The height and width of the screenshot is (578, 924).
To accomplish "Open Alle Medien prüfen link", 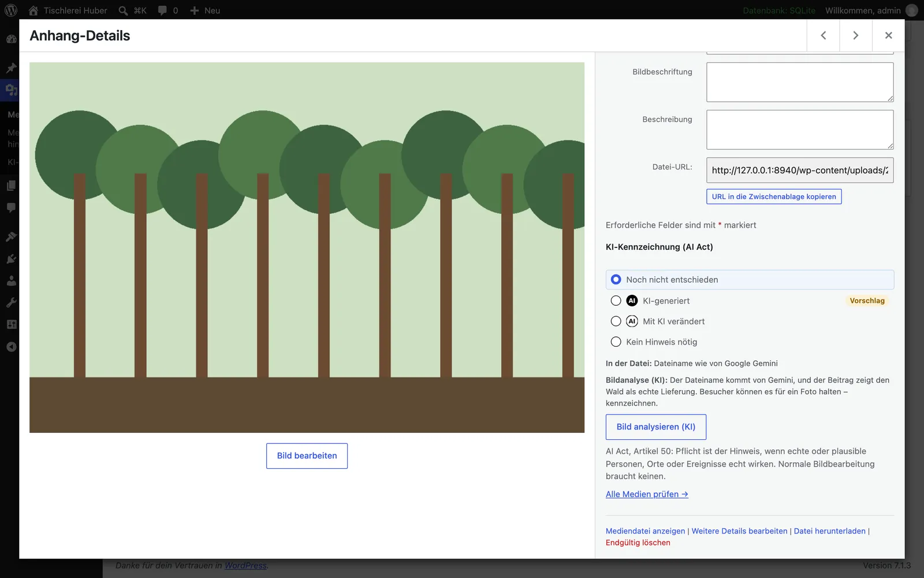I will [647, 494].
